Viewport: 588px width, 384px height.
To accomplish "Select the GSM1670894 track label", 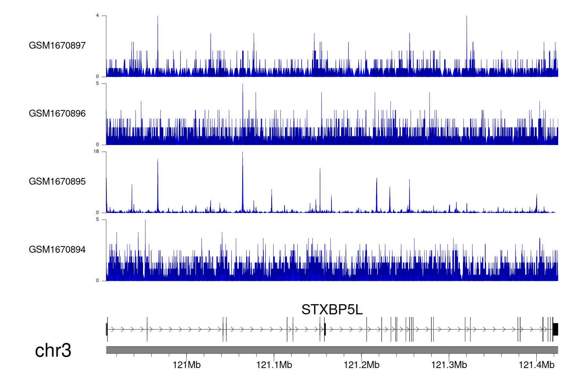I will tap(57, 250).
